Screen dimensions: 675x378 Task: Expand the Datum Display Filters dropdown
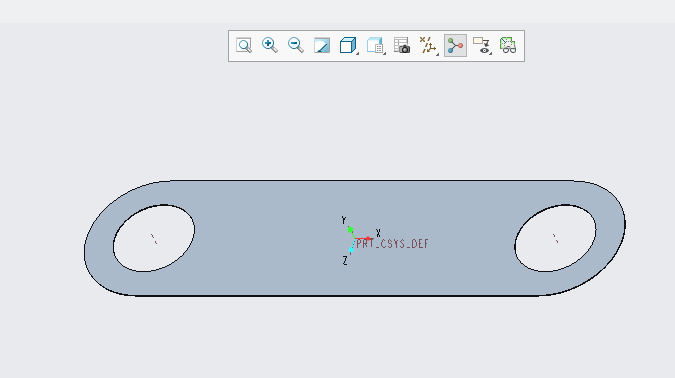click(x=429, y=46)
